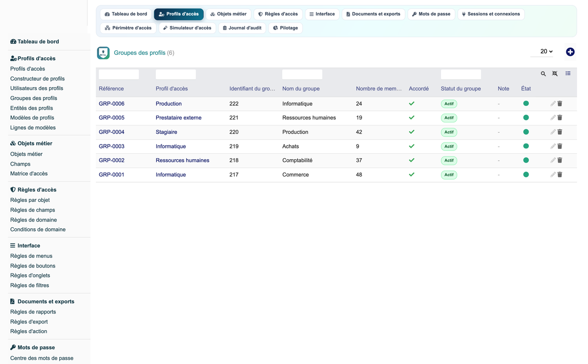Click the pencil icon in the GRP-0001 row
588x364 pixels.
[x=553, y=174]
